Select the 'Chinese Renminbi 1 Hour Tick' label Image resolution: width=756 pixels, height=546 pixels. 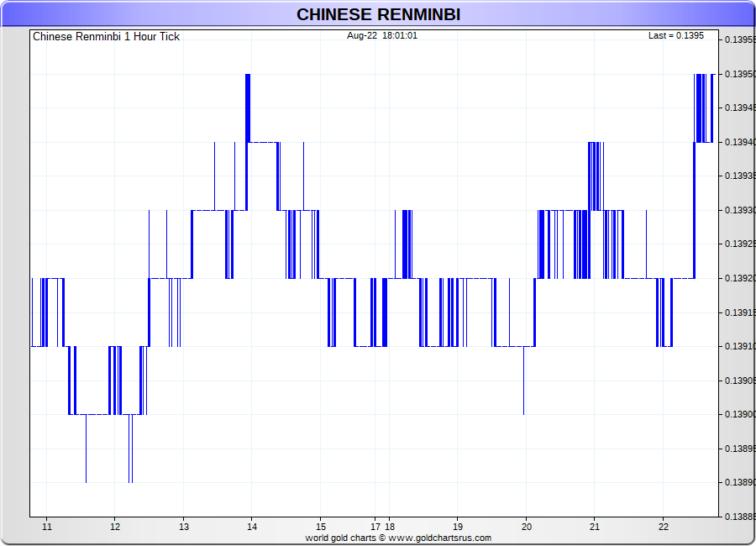pos(106,37)
